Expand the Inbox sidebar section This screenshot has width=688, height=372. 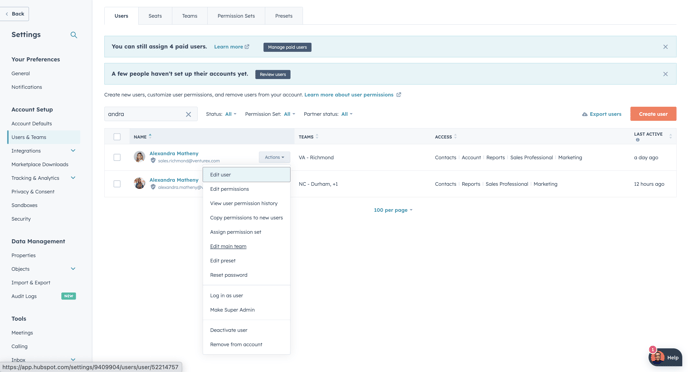point(73,359)
